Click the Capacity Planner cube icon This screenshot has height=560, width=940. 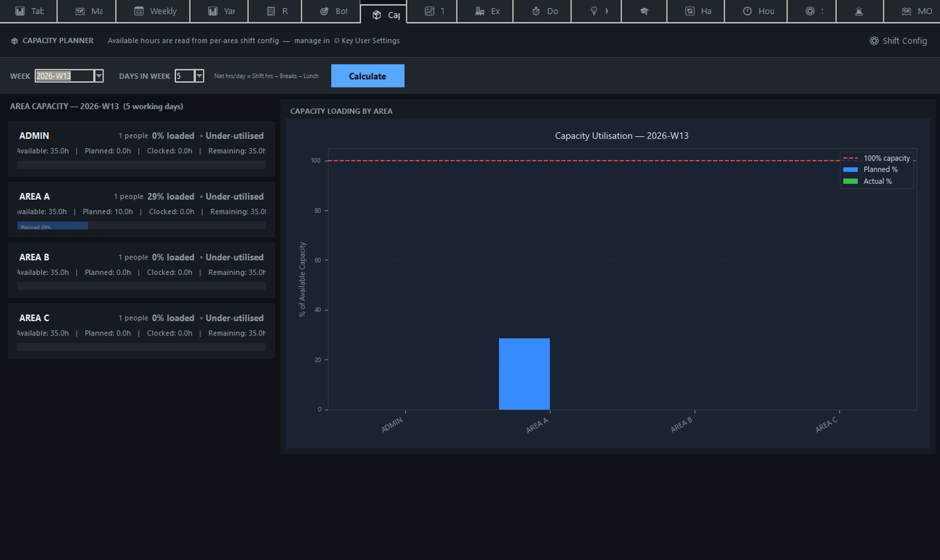[14, 41]
